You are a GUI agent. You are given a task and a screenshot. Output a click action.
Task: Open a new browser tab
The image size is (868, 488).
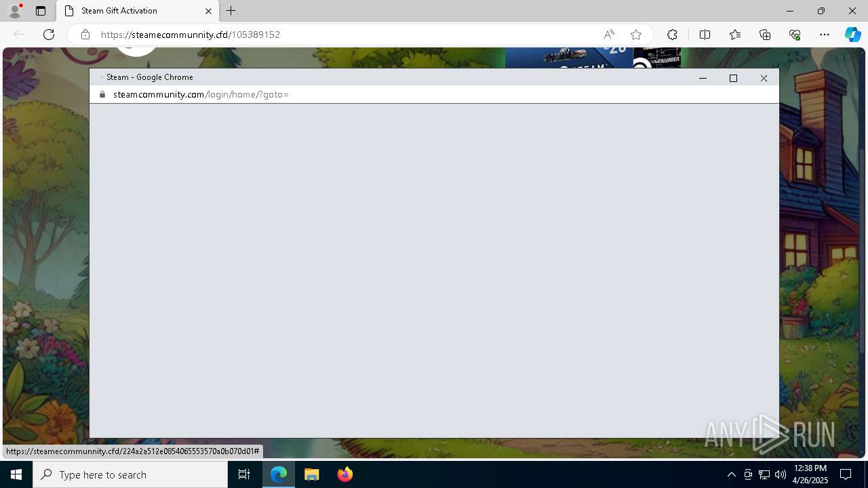point(231,11)
